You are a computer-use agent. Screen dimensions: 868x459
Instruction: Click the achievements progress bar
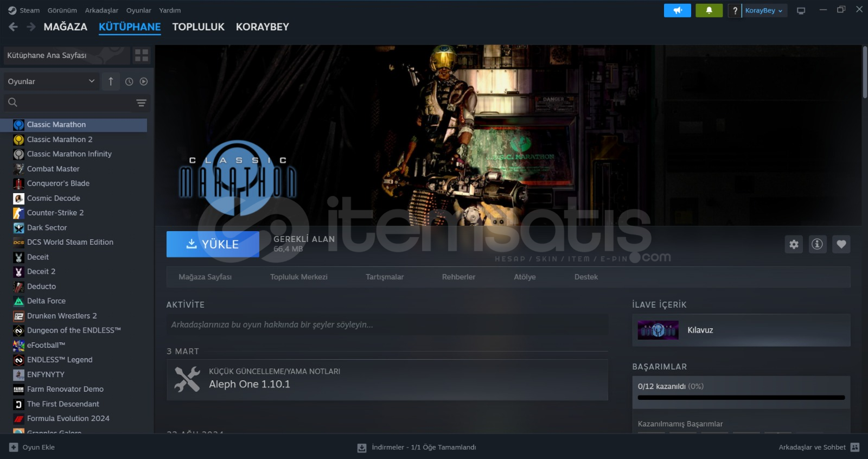[741, 398]
